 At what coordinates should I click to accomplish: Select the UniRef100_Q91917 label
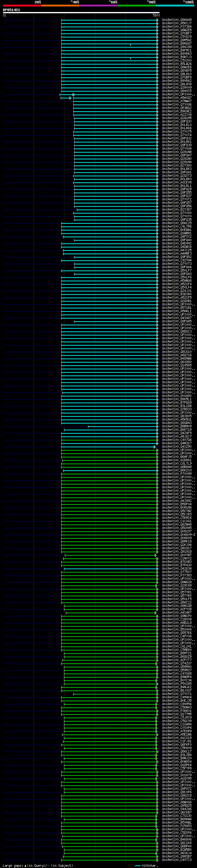point(177,548)
